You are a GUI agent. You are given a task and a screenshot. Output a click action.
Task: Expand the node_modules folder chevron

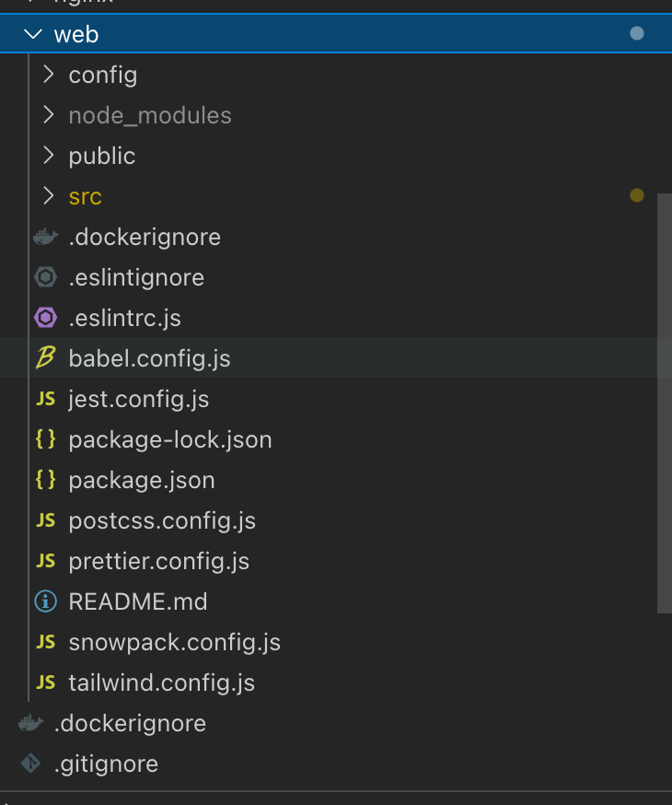pos(48,115)
